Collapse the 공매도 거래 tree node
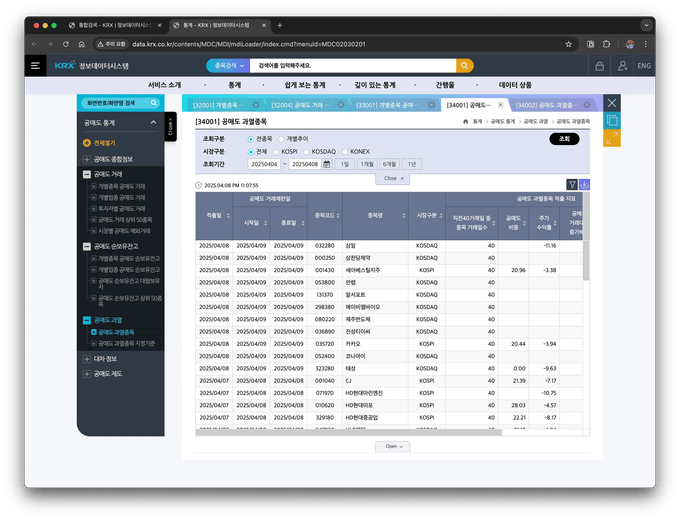Image resolution: width=680 pixels, height=520 pixels. tap(87, 174)
